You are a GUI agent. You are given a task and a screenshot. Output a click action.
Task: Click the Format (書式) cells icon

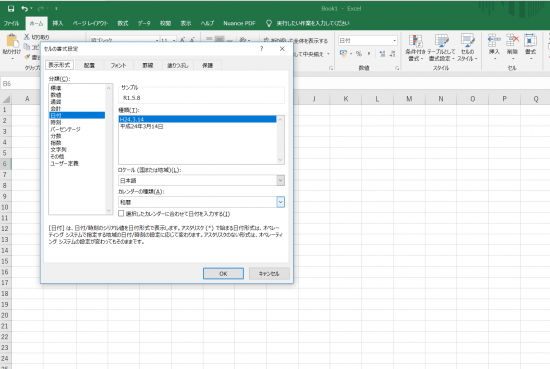(x=530, y=41)
